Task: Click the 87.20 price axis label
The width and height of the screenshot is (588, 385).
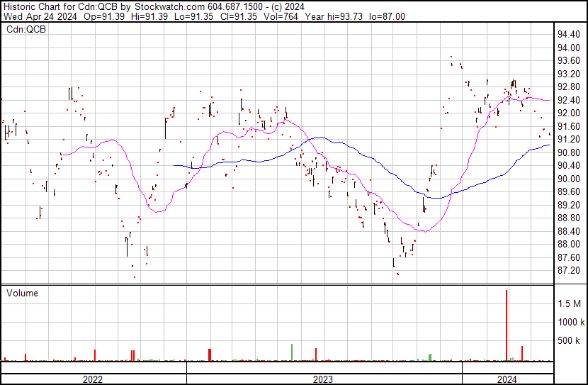Action: pos(568,271)
